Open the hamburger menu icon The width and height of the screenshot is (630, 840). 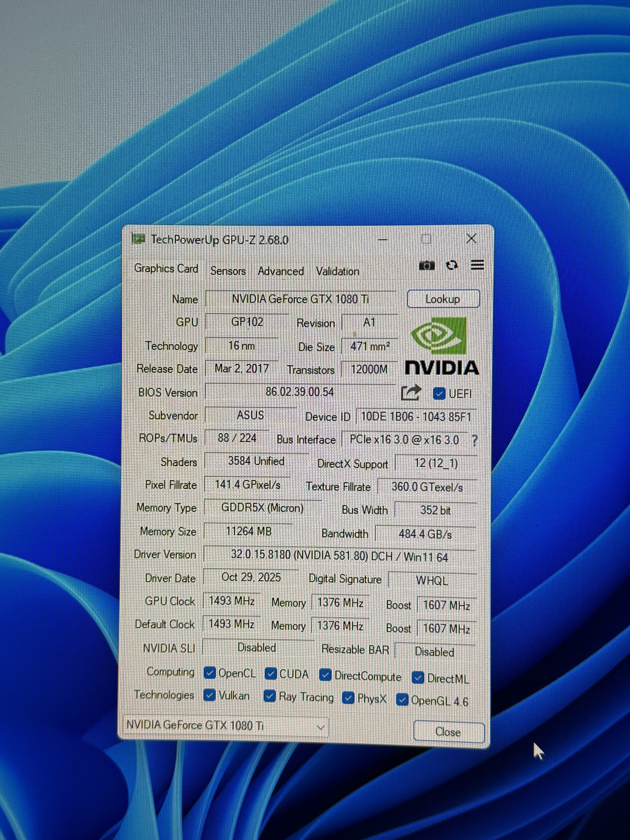point(477,265)
